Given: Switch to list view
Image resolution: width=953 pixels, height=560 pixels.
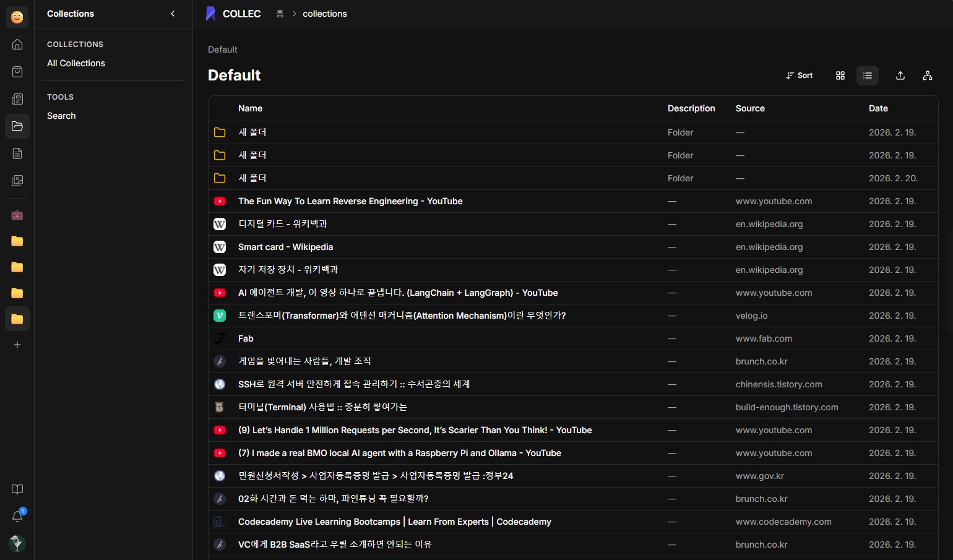Looking at the screenshot, I should coord(868,75).
